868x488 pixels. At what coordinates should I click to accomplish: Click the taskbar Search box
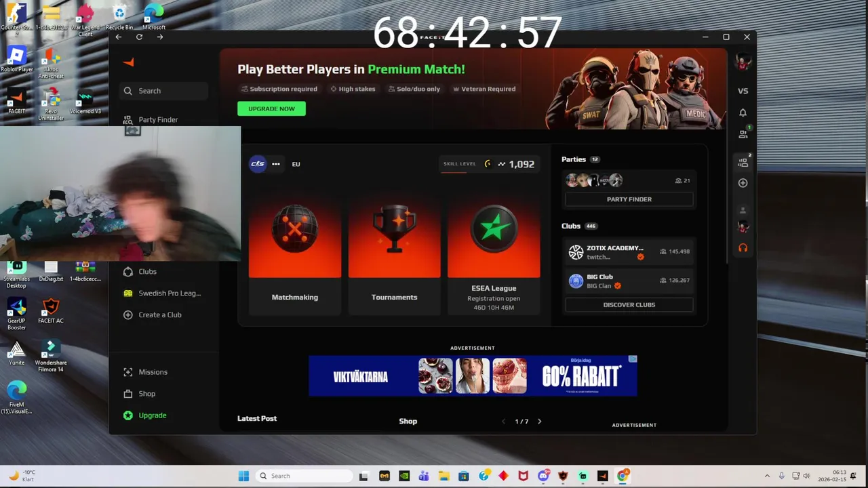(304, 476)
